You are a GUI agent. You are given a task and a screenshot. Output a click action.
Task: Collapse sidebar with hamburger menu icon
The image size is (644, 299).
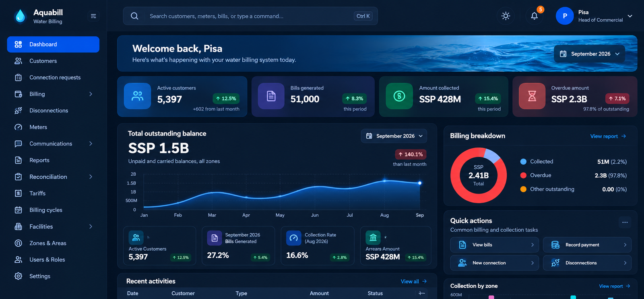[x=93, y=16]
